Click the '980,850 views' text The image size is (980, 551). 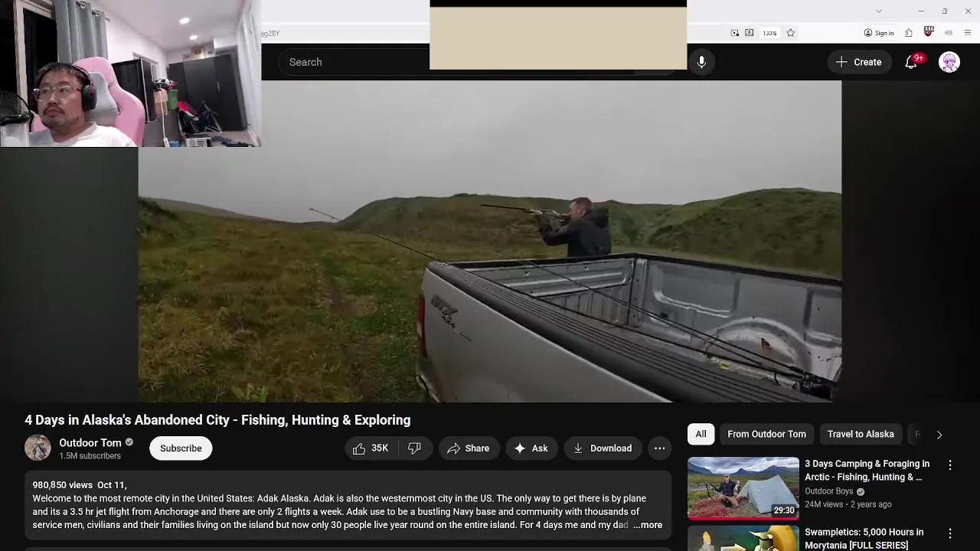63,485
